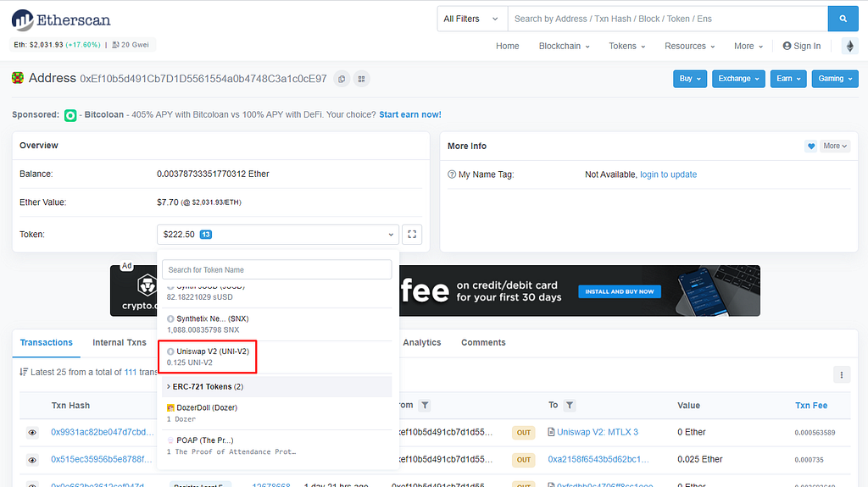Open the Earn dropdown button
The image size is (868, 487).
788,79
